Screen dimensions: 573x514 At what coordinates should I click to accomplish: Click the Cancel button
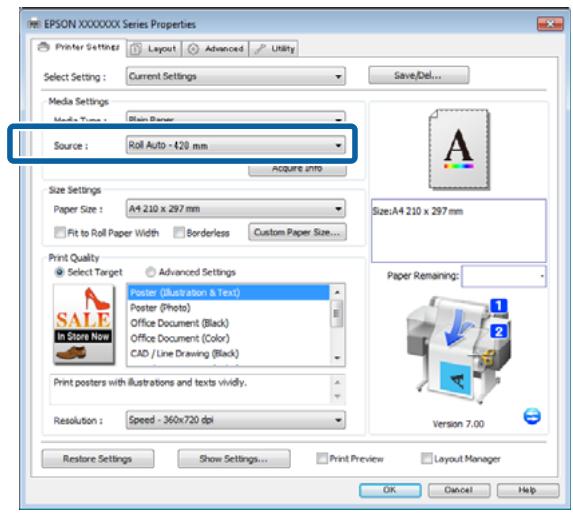(459, 490)
